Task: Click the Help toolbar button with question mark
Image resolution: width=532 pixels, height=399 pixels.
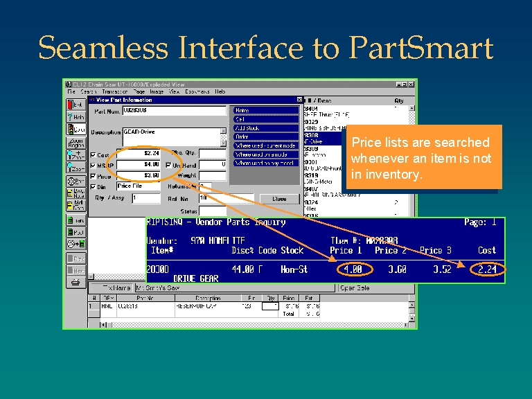Action: point(76,116)
